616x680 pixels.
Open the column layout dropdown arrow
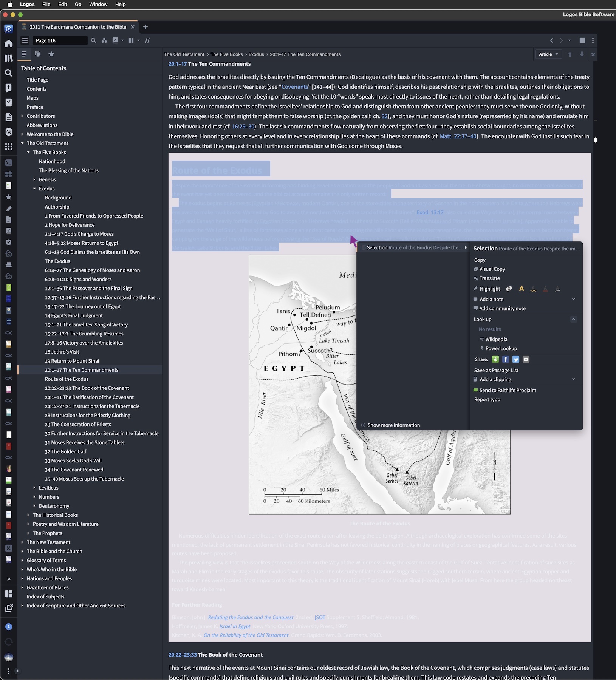139,40
